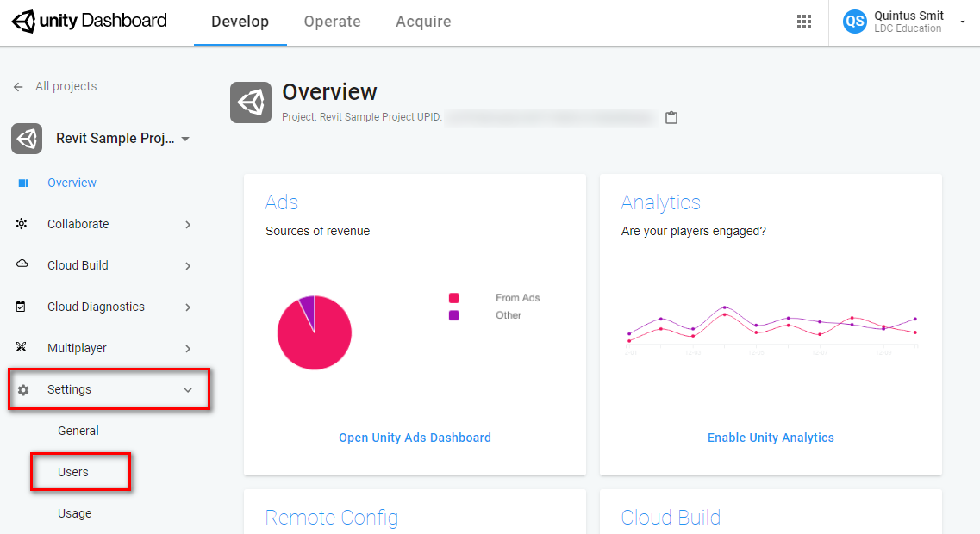Click the Cloud Build sidebar icon
Viewport: 980px width, 534px height.
[x=22, y=265]
